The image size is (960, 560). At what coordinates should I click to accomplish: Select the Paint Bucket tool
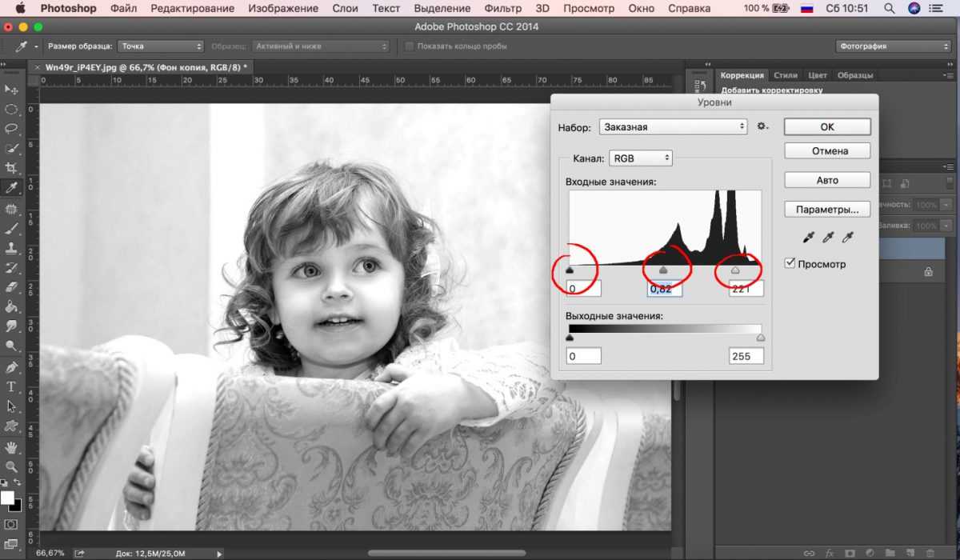pos(11,307)
